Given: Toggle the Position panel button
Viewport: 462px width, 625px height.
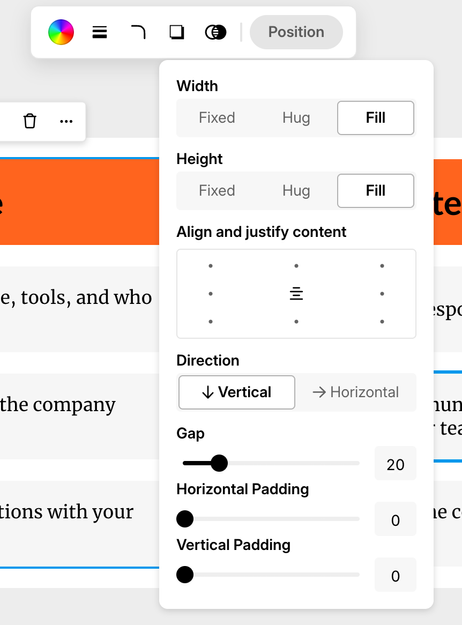Looking at the screenshot, I should click(x=296, y=32).
